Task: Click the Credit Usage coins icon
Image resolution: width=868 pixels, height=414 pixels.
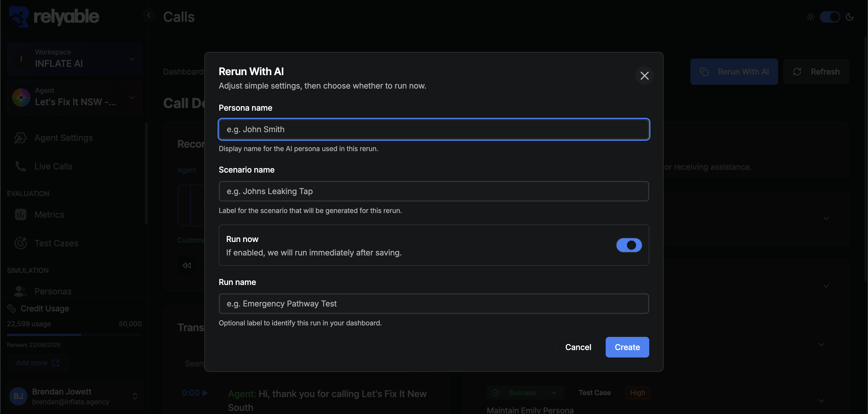Action: click(11, 308)
